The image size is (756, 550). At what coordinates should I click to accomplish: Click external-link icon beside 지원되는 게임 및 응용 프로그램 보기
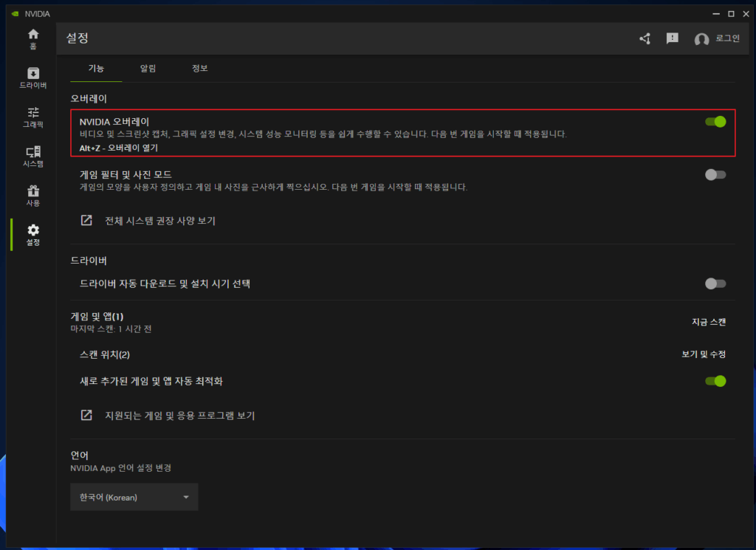pos(86,415)
